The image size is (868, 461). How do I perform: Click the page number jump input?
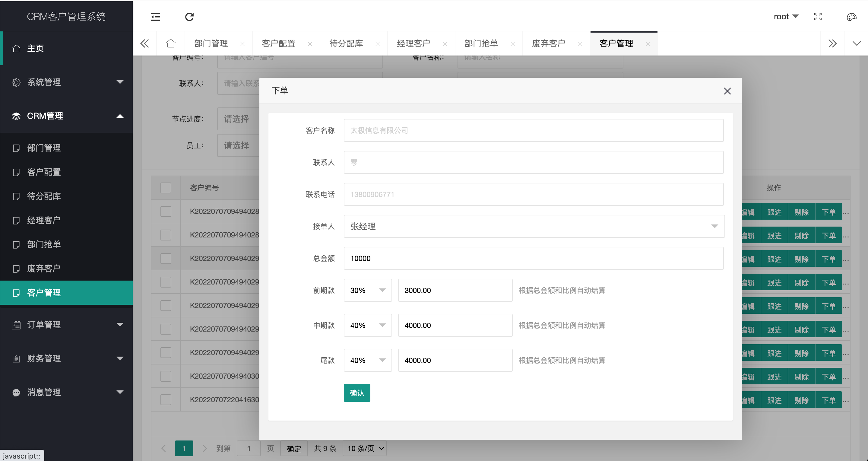tap(249, 448)
